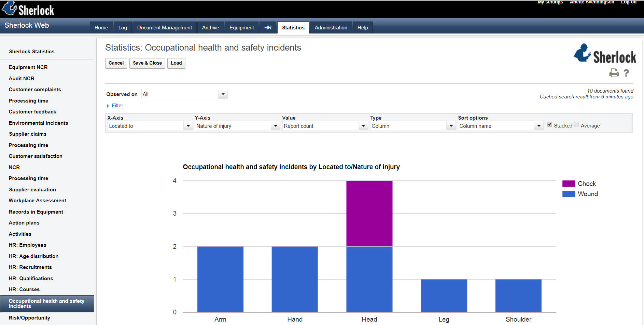The image size is (644, 325).
Task: Open the Log tab
Action: (x=123, y=28)
